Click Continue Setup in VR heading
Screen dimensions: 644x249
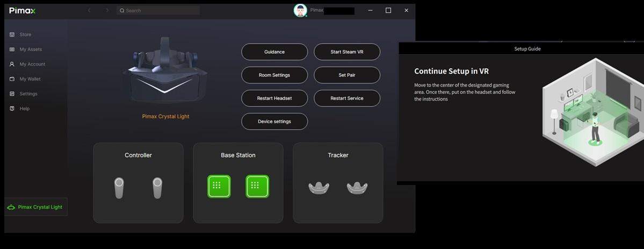pyautogui.click(x=451, y=71)
